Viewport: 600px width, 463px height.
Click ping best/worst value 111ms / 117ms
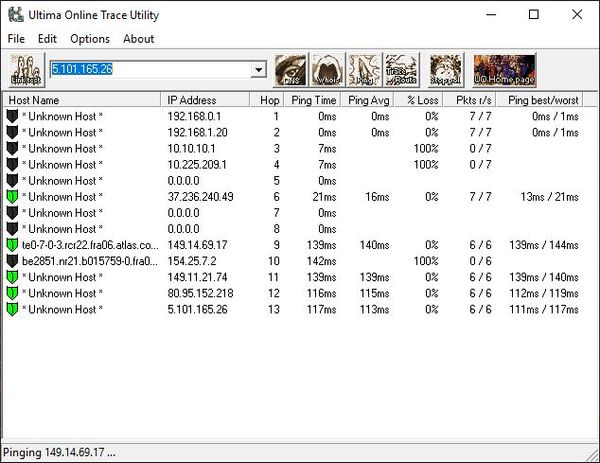(544, 309)
